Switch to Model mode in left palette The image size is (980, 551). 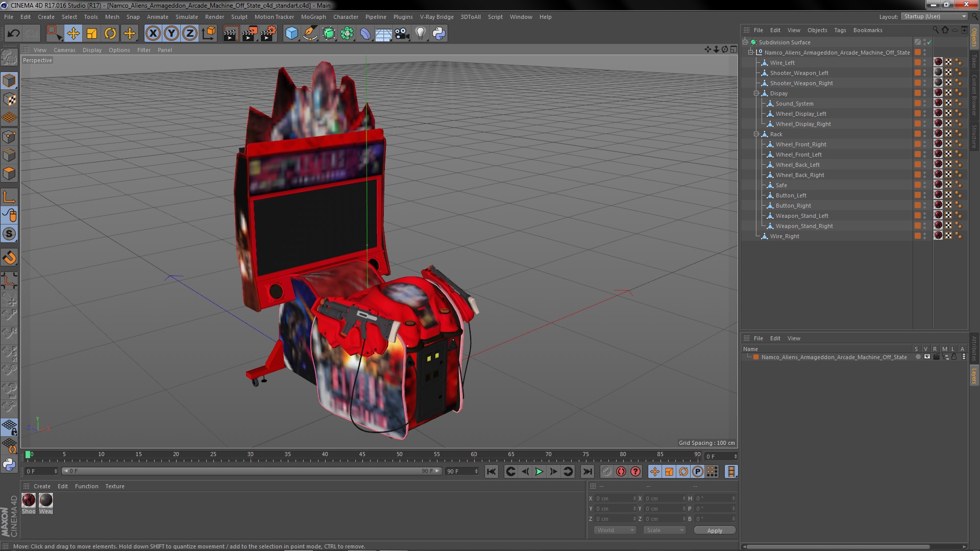tap(9, 81)
